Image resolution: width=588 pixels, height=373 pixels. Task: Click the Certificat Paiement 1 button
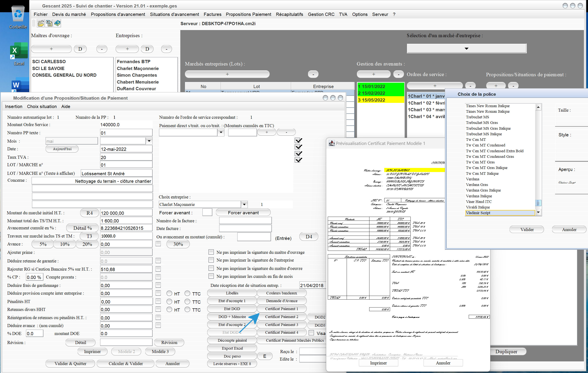coord(282,309)
